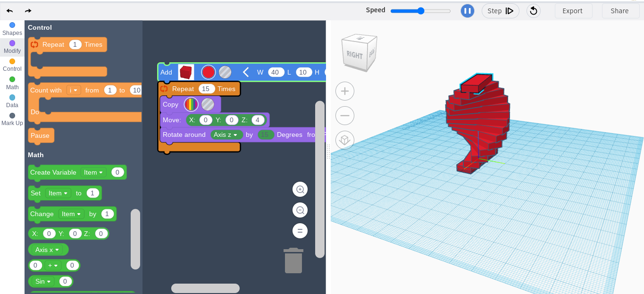Click the RIGHT face of view cube
644x294 pixels.
[x=355, y=55]
